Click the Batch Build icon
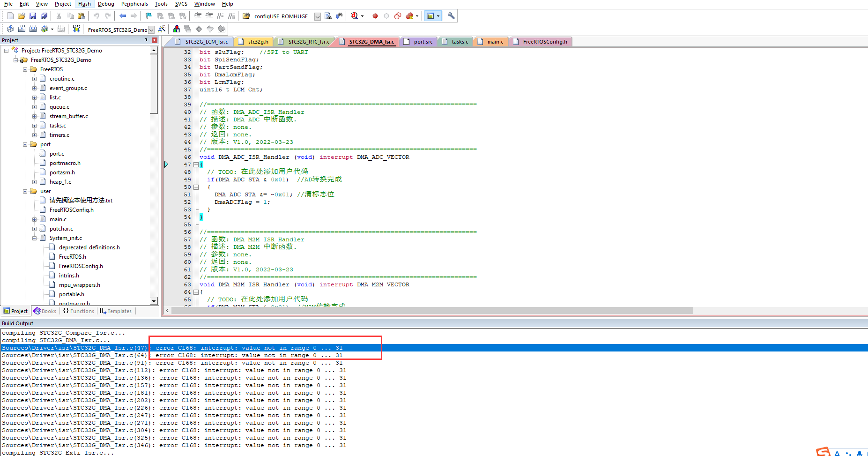This screenshot has width=868, height=456. point(45,29)
